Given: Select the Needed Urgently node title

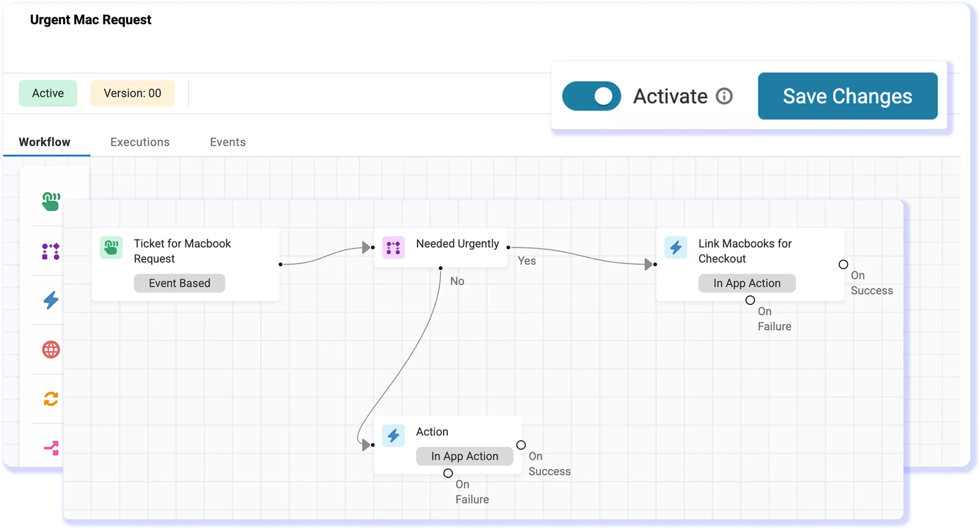Looking at the screenshot, I should [457, 244].
